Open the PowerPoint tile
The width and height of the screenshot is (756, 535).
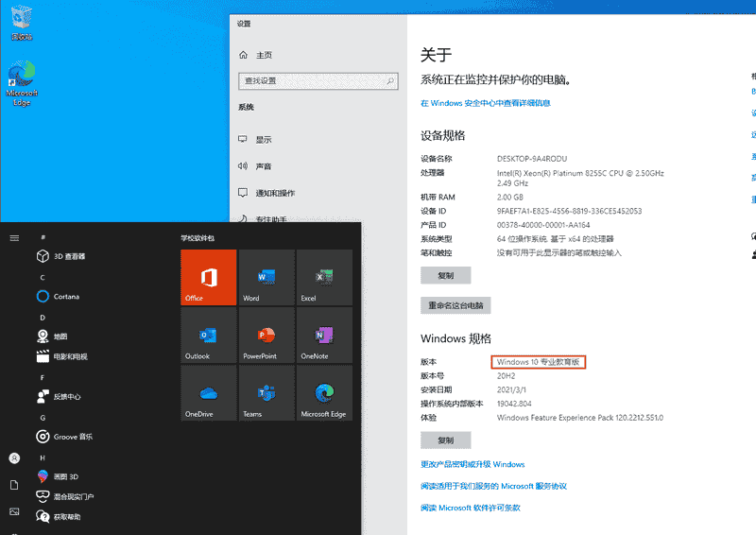tap(266, 335)
